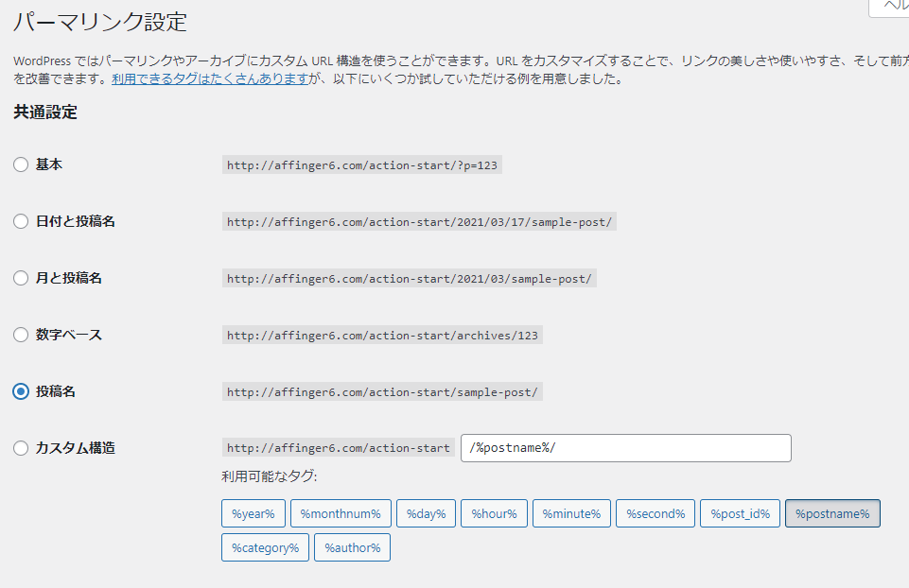Choose the カスタム構造 radio option
The image size is (909, 588).
pyautogui.click(x=21, y=448)
